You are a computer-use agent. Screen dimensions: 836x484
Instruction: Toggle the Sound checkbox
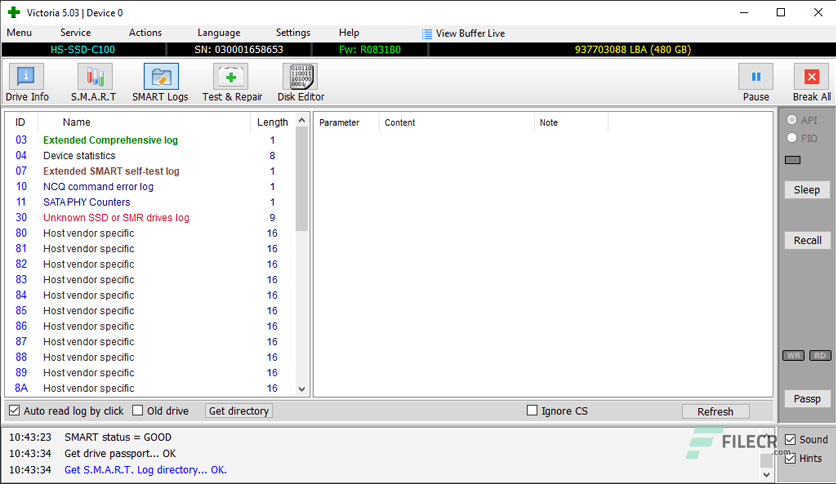point(791,439)
